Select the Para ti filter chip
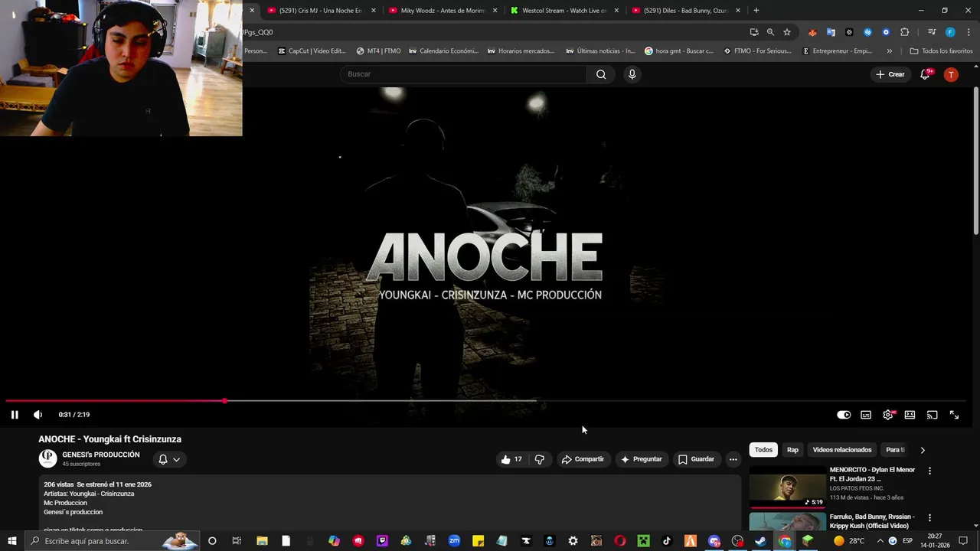 coord(894,450)
